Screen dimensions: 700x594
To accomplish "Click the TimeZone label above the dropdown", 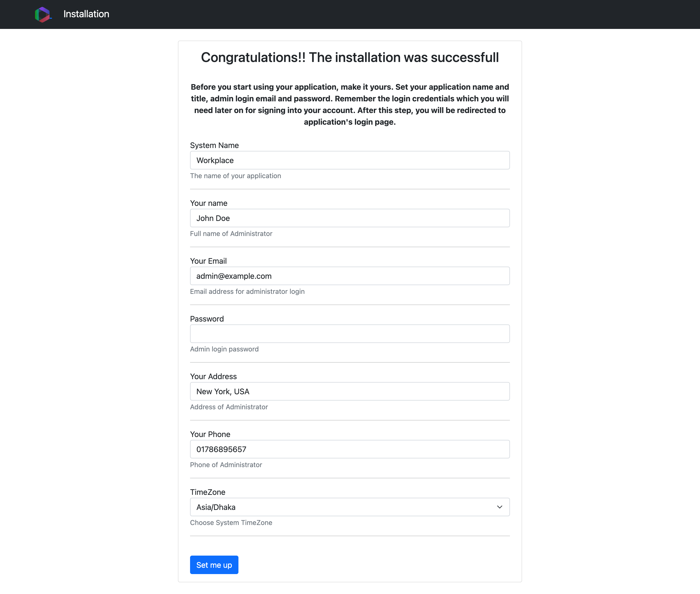I will coord(207,492).
